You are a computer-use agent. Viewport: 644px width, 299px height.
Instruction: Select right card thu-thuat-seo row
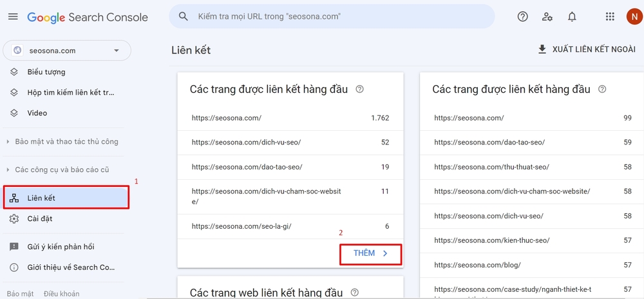point(532,167)
